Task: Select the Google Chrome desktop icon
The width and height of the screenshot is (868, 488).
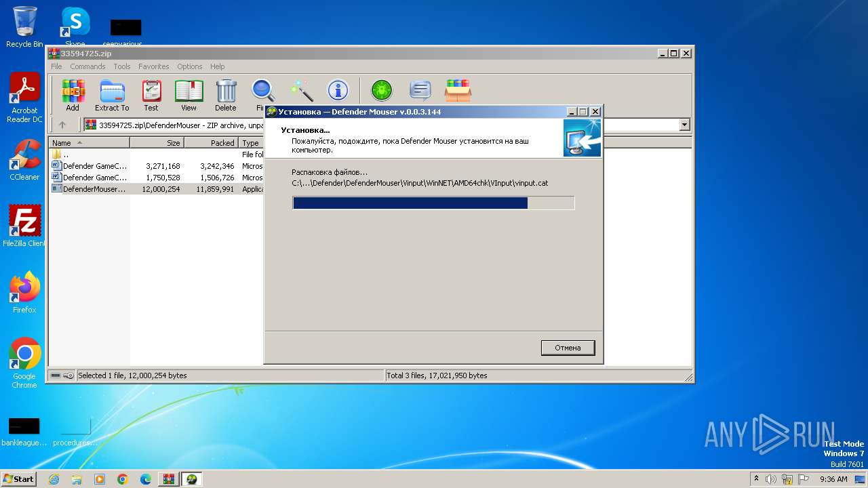Action: [x=24, y=363]
